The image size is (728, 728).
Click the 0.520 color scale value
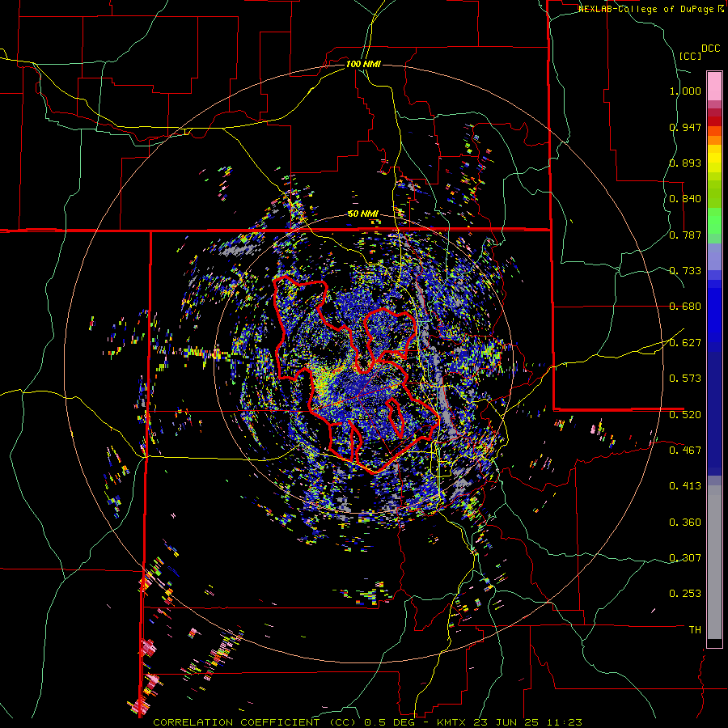click(685, 414)
